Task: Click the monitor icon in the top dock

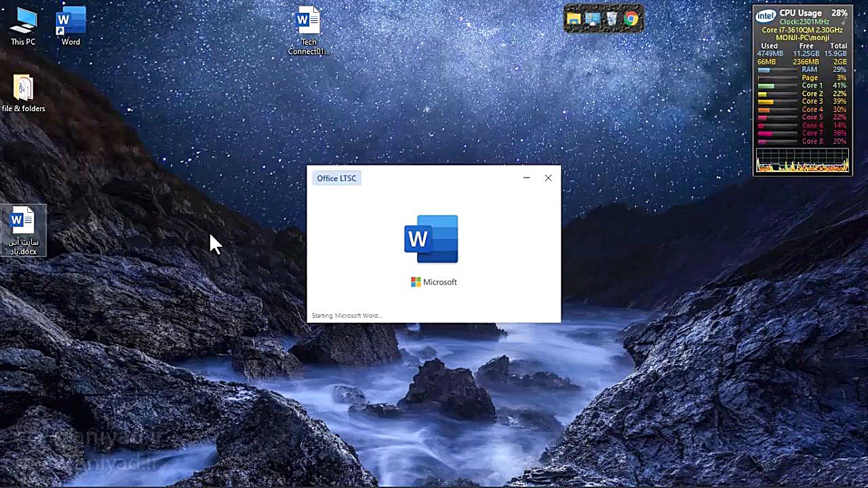Action: pyautogui.click(x=593, y=19)
